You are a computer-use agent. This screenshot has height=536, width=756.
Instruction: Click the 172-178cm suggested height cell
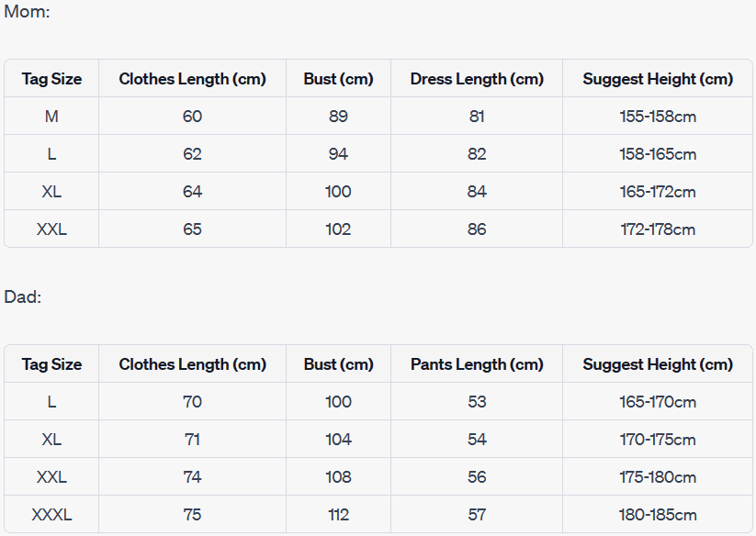pos(658,229)
